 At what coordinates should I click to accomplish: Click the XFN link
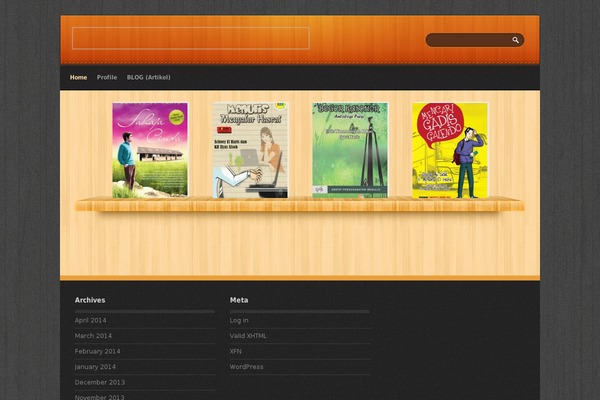[236, 351]
